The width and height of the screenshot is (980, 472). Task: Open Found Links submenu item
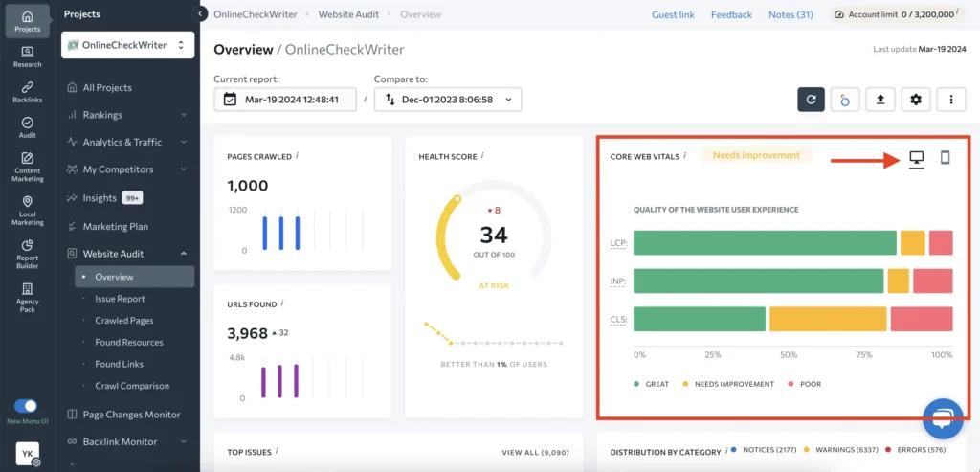[x=119, y=365]
